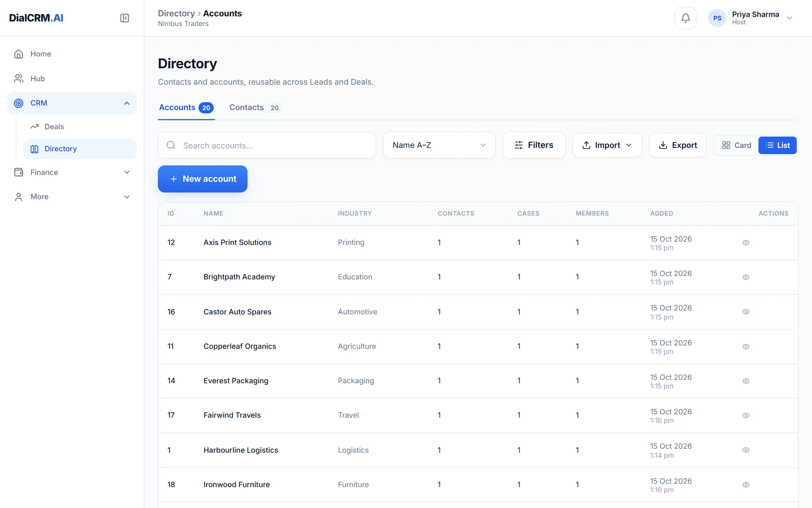
Task: Click the Automotive industry cell
Action: (357, 312)
